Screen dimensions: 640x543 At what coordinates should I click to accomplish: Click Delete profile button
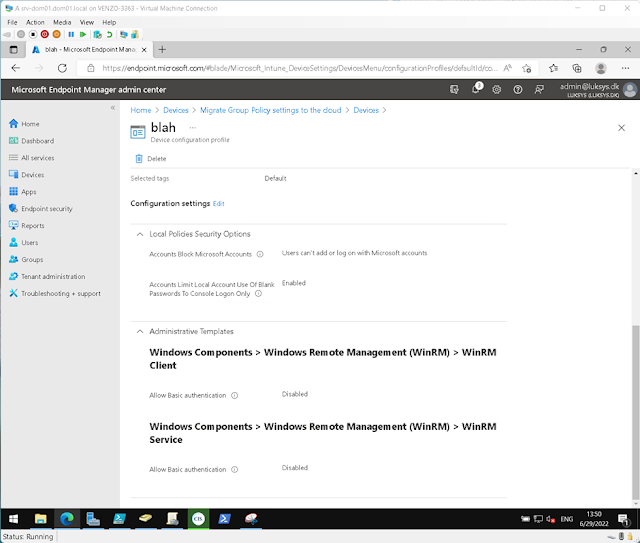(x=151, y=158)
